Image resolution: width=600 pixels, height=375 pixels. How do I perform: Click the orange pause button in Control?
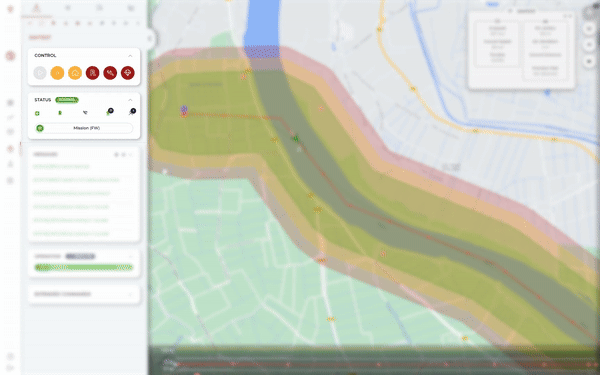(57, 73)
